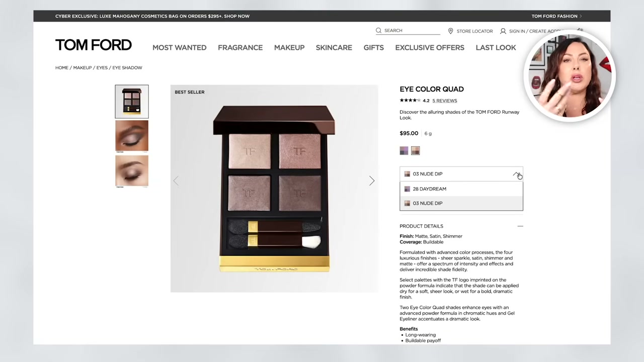
Task: Select the Nude Dip color swatch
Action: tap(415, 151)
